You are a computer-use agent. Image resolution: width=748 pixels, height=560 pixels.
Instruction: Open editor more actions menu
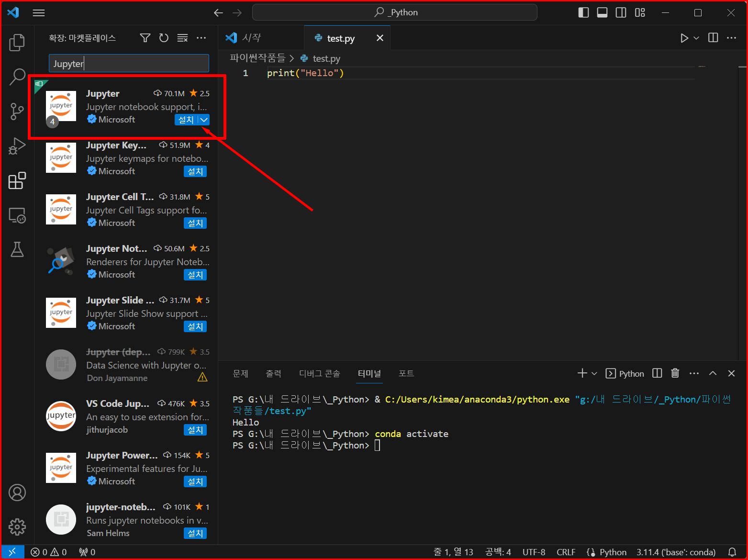(x=732, y=38)
